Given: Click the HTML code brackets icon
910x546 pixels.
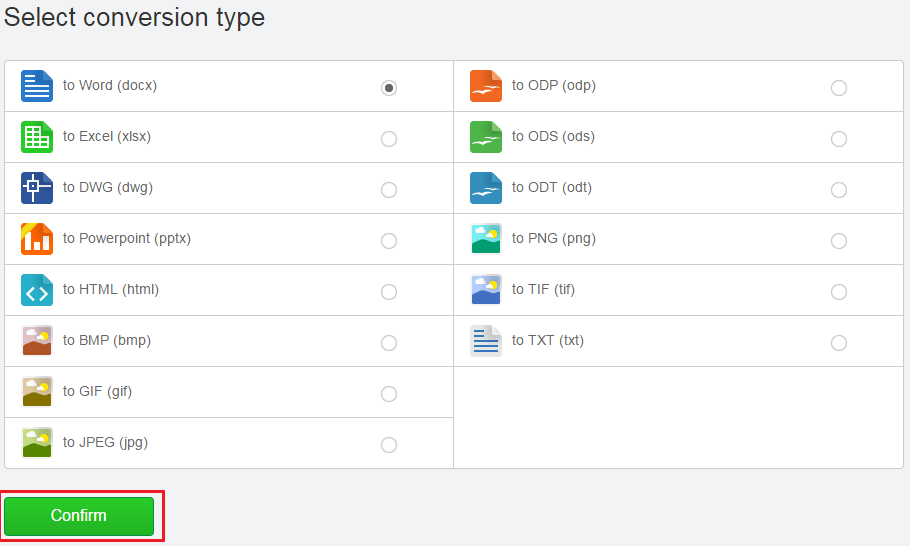Looking at the screenshot, I should [x=37, y=290].
